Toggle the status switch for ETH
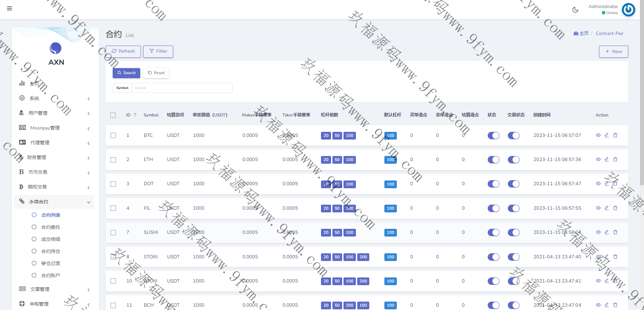 pos(493,160)
